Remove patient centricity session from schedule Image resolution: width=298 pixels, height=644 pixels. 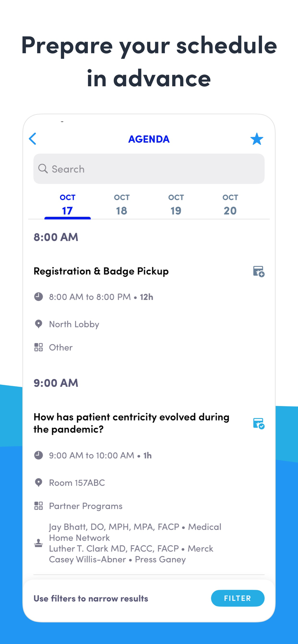click(258, 423)
